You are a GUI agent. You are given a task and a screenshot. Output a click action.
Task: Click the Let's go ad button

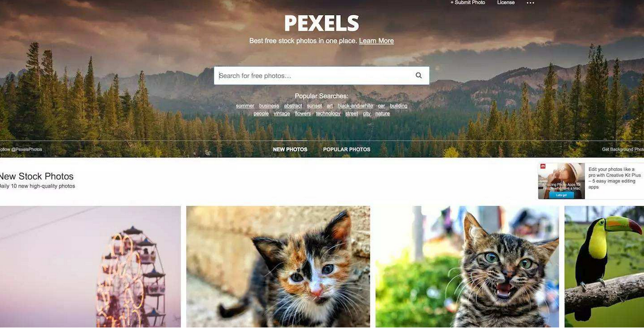tap(561, 195)
